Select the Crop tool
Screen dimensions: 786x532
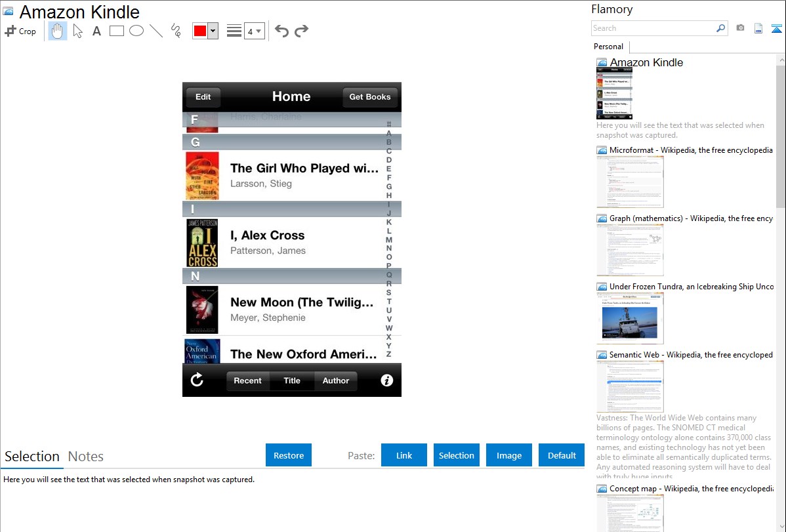20,31
